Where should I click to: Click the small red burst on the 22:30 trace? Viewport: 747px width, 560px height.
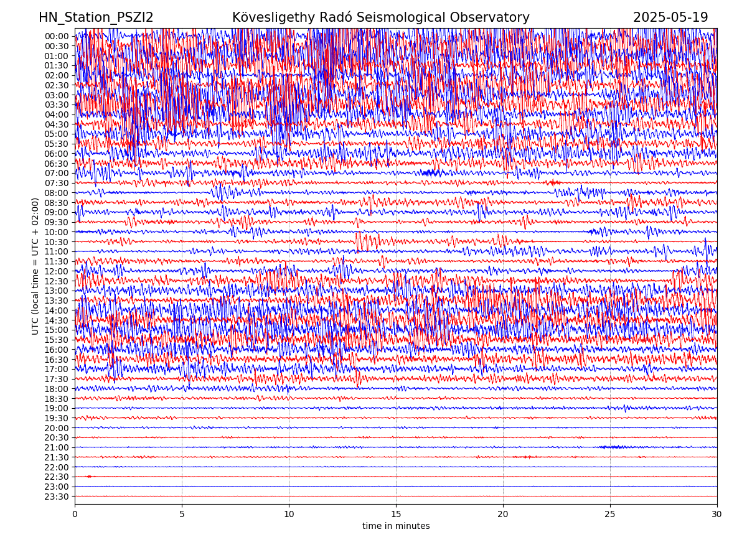click(x=88, y=477)
